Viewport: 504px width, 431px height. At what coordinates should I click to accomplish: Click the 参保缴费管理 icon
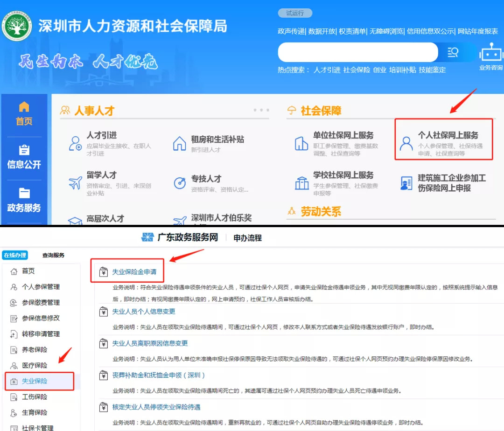pyautogui.click(x=14, y=303)
